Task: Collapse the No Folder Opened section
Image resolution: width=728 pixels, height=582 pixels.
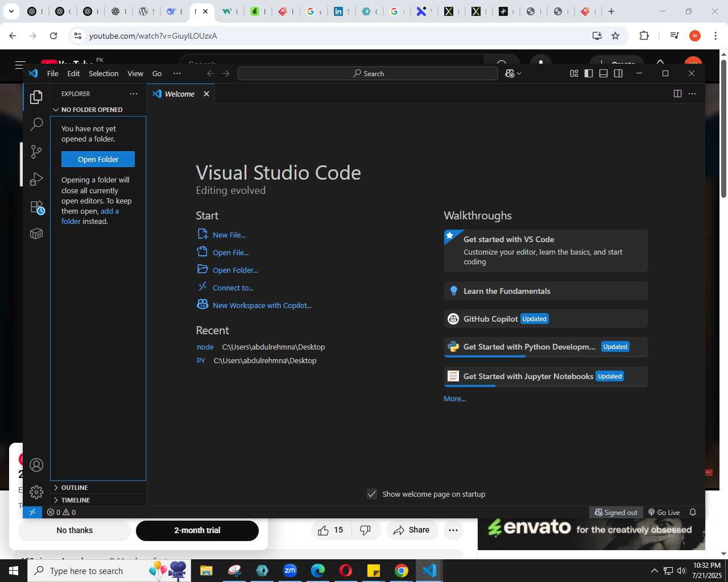Action: (98, 110)
